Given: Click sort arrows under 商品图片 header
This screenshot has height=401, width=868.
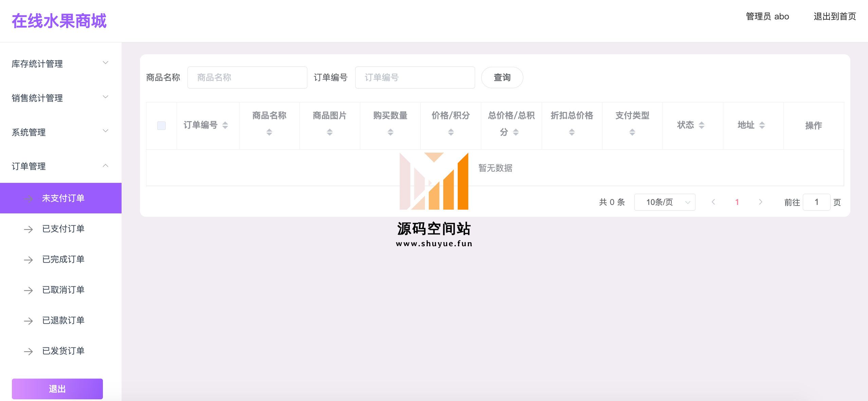Looking at the screenshot, I should pos(330,132).
